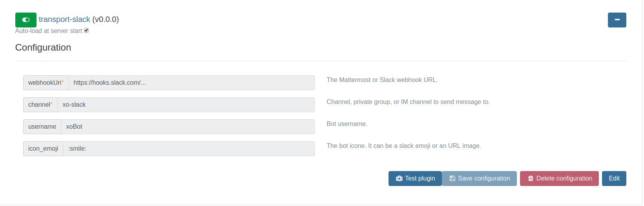This screenshot has height=206, width=644.
Task: Uncheck Auto-load at server start
Action: 86,30
